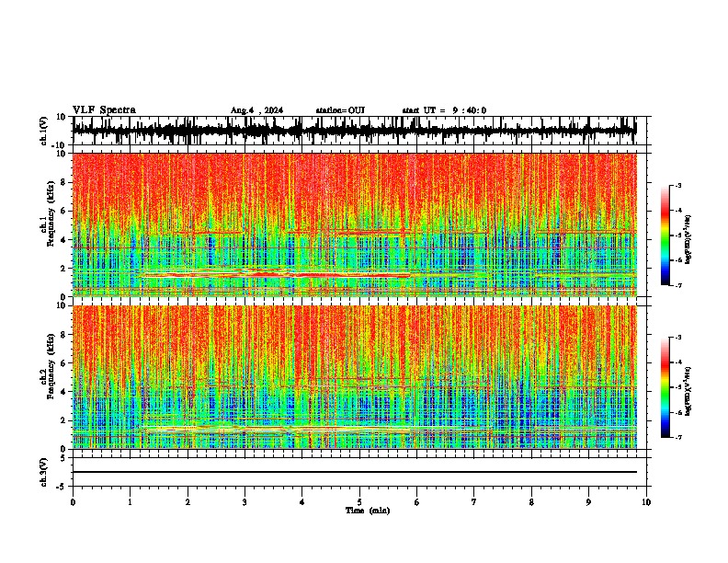
Task: Click the '-3' label on ch.2 colorbar
Action: pyautogui.click(x=677, y=338)
